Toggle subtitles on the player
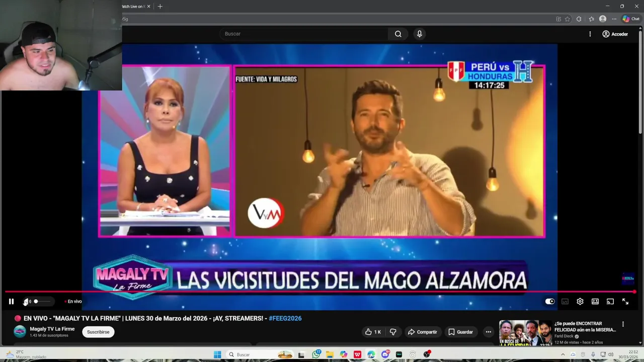 (565, 302)
